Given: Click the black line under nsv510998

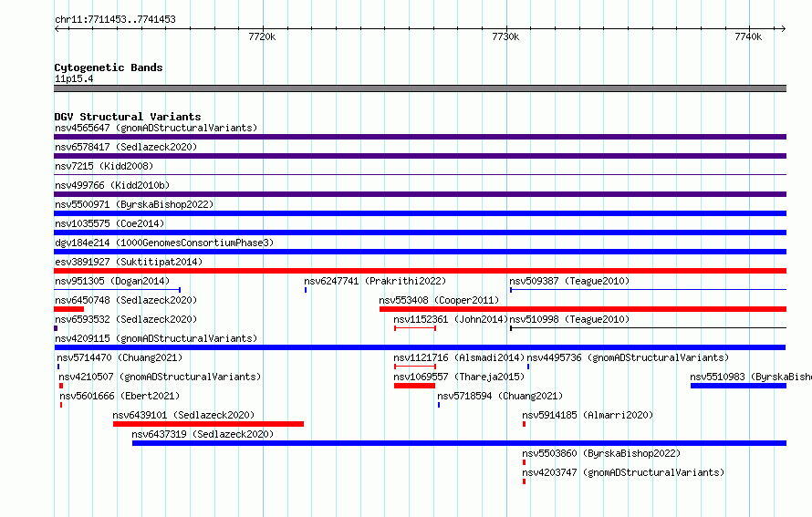Looking at the screenshot, I should [x=649, y=328].
